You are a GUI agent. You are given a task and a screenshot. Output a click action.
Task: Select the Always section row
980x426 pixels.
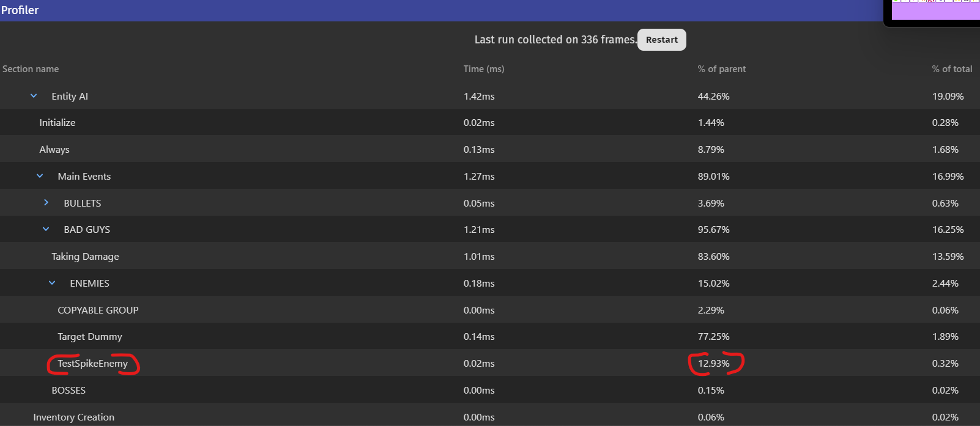coord(54,150)
